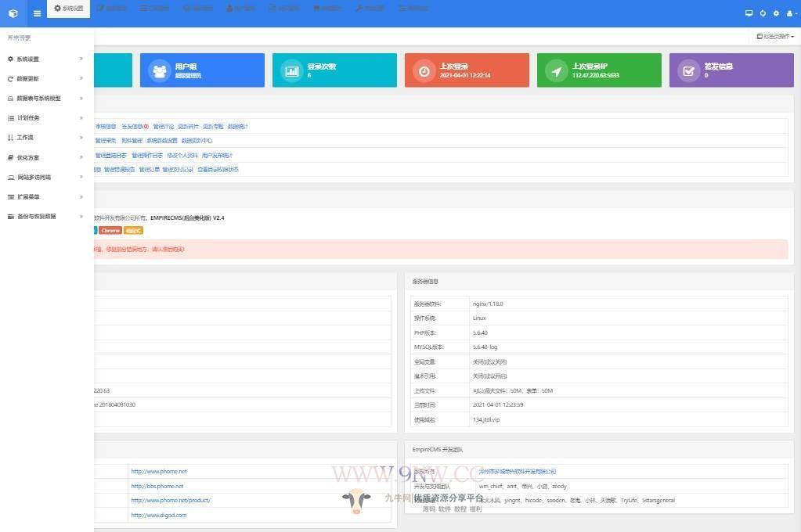The image size is (801, 532).
Task: Click the monitor icon in the header
Action: tap(749, 13)
